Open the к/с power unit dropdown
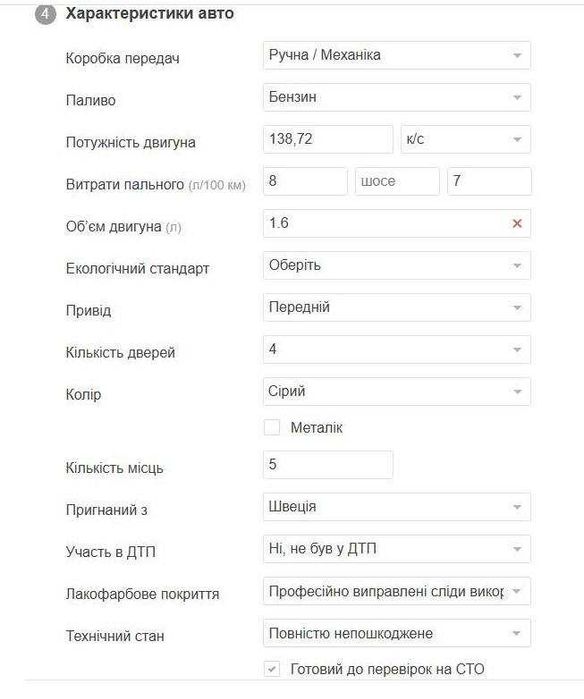 (465, 139)
